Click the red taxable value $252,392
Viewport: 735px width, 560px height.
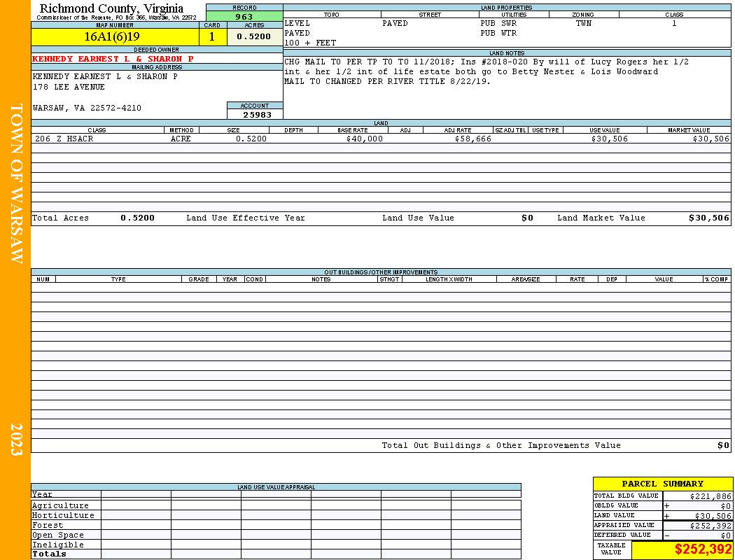click(703, 549)
